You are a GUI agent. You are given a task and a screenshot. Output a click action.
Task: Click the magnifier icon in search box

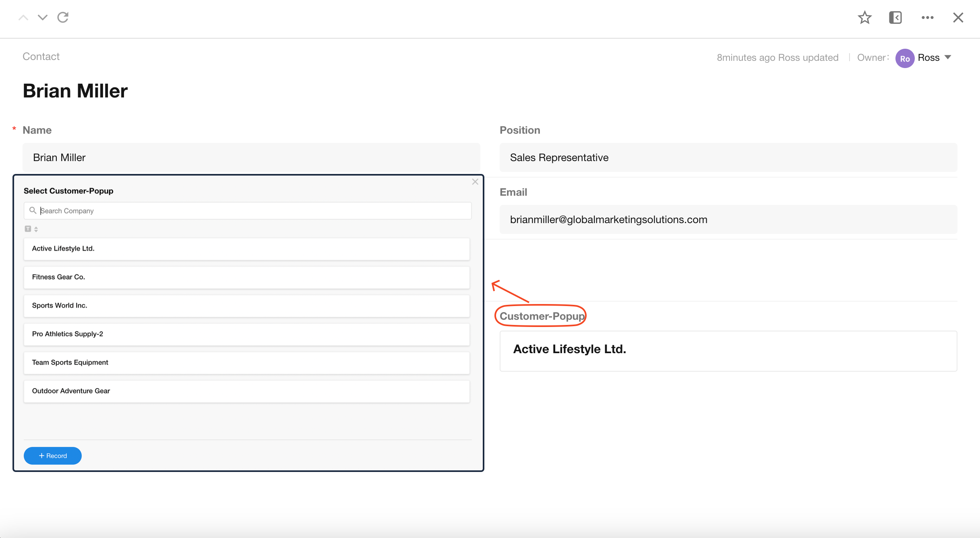(x=33, y=211)
